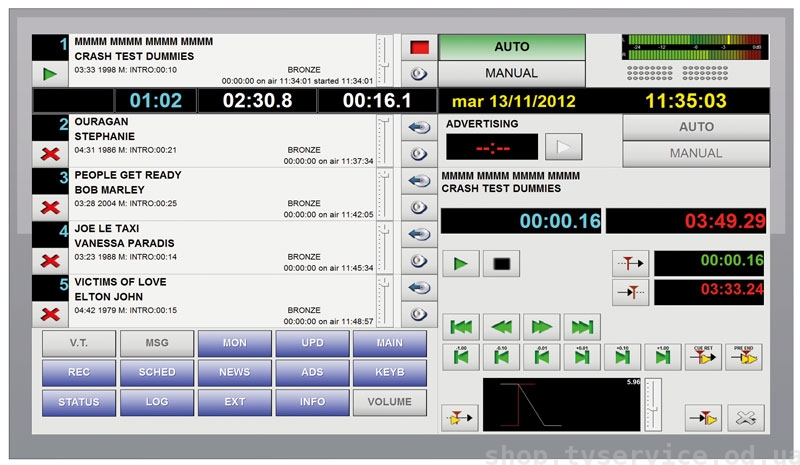Toggle the eye preview icon for Victims of Love

(418, 315)
